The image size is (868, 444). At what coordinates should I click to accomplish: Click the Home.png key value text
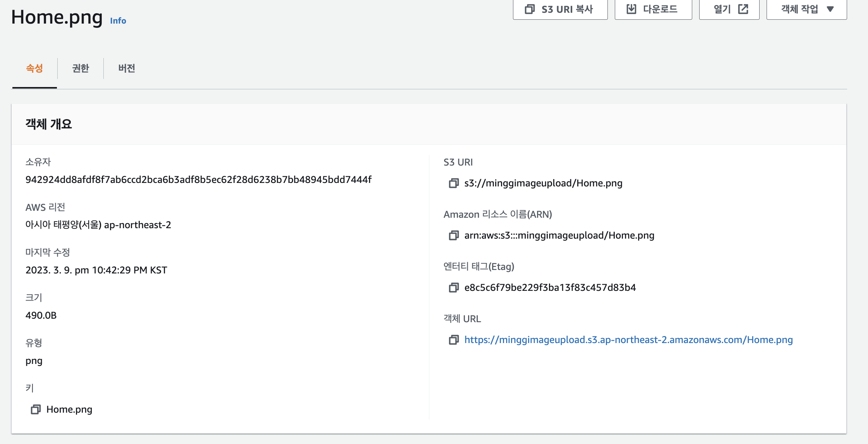point(69,410)
